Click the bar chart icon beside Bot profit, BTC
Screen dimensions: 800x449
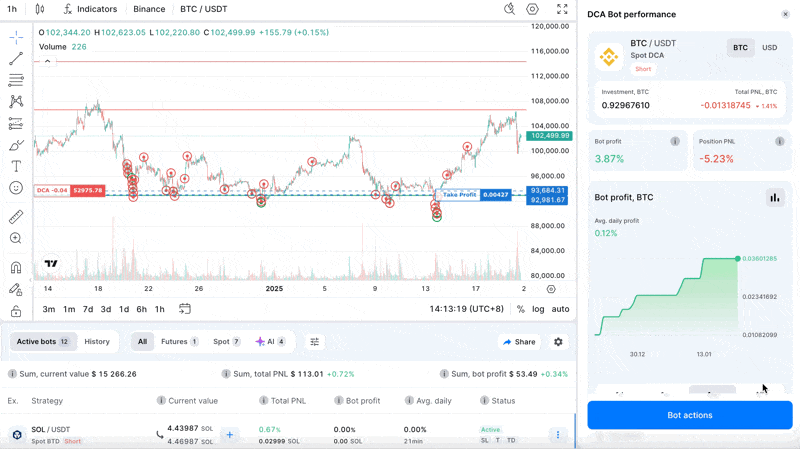[x=774, y=198]
